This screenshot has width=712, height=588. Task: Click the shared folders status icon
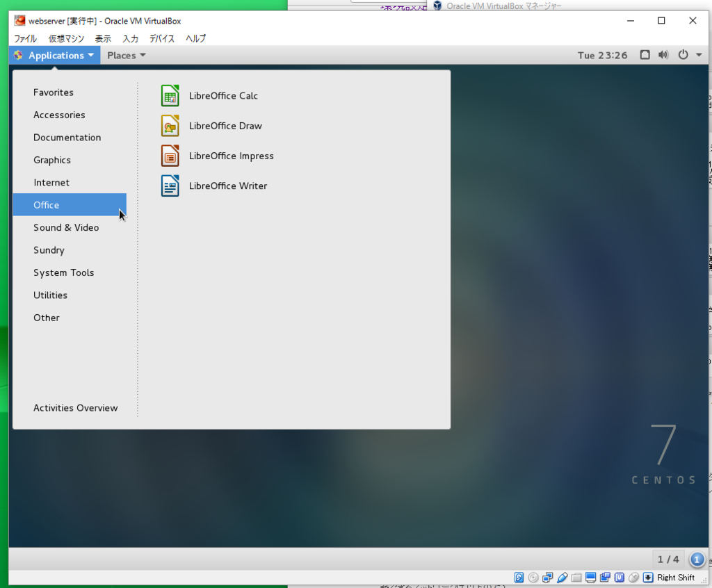[x=576, y=578]
